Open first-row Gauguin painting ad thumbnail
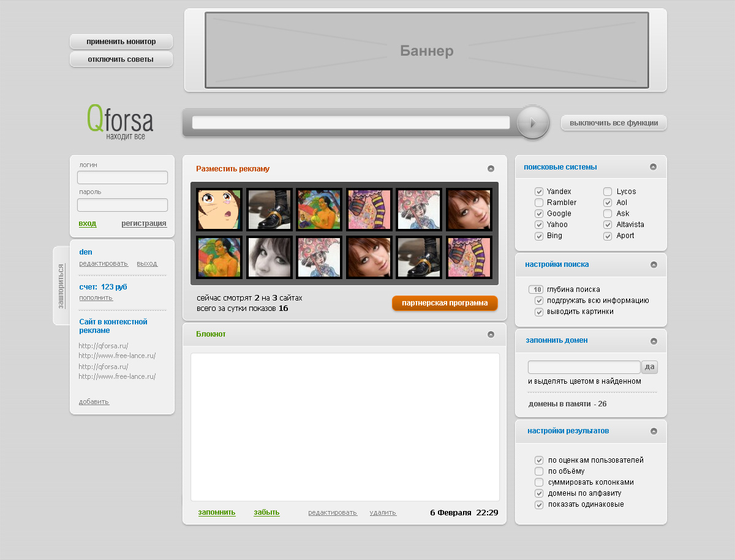Viewport: 735px width, 560px height. pos(319,209)
